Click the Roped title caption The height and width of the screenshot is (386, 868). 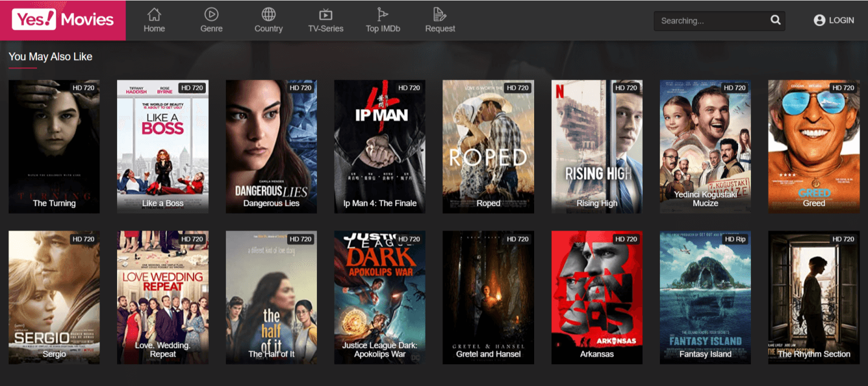click(x=488, y=203)
